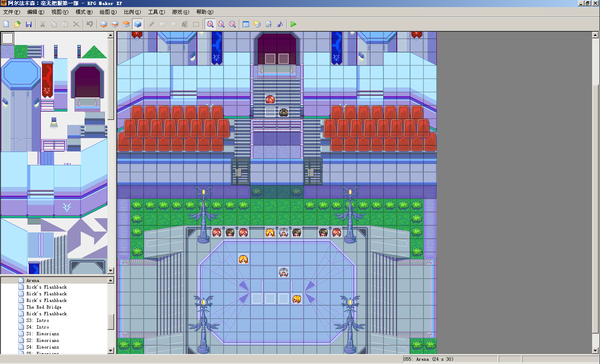The image size is (600, 364).
Task: Select the S3: Intro map
Action: (x=37, y=320)
